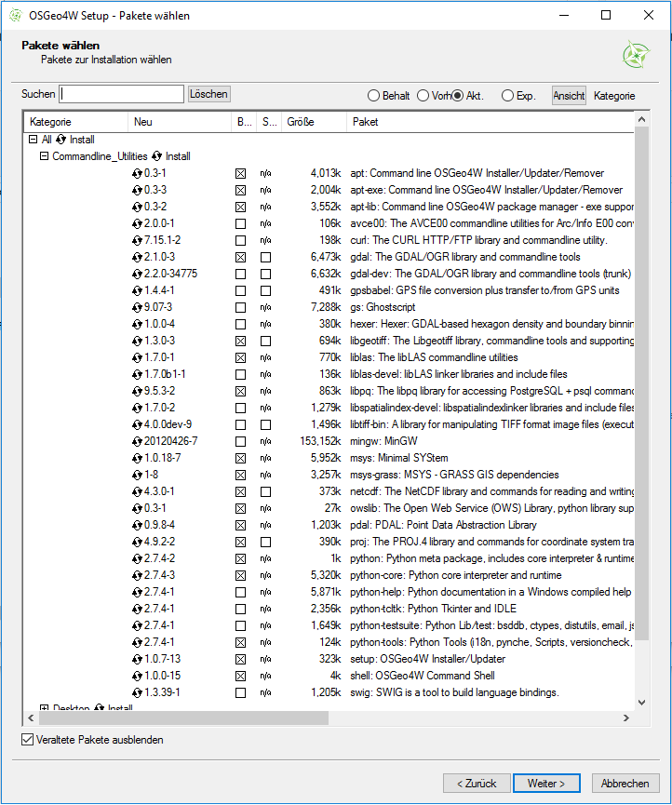Select the Behalt radio button

tap(374, 96)
